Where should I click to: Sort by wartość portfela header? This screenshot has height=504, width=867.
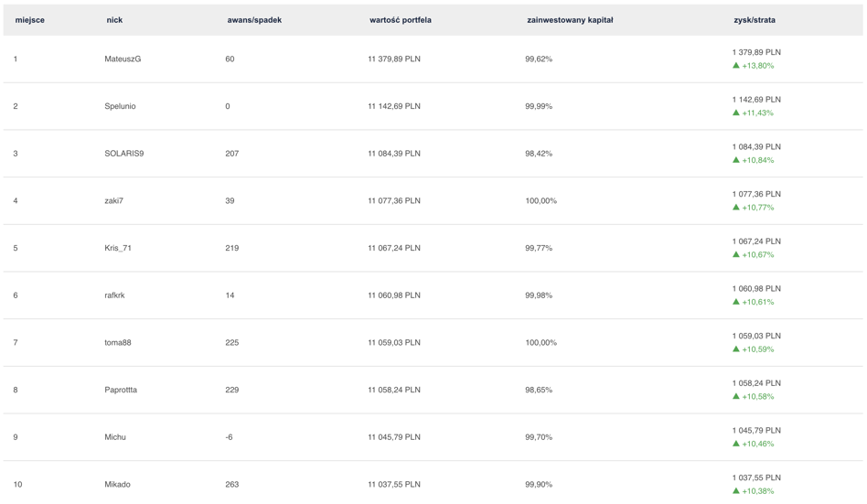pyautogui.click(x=401, y=20)
